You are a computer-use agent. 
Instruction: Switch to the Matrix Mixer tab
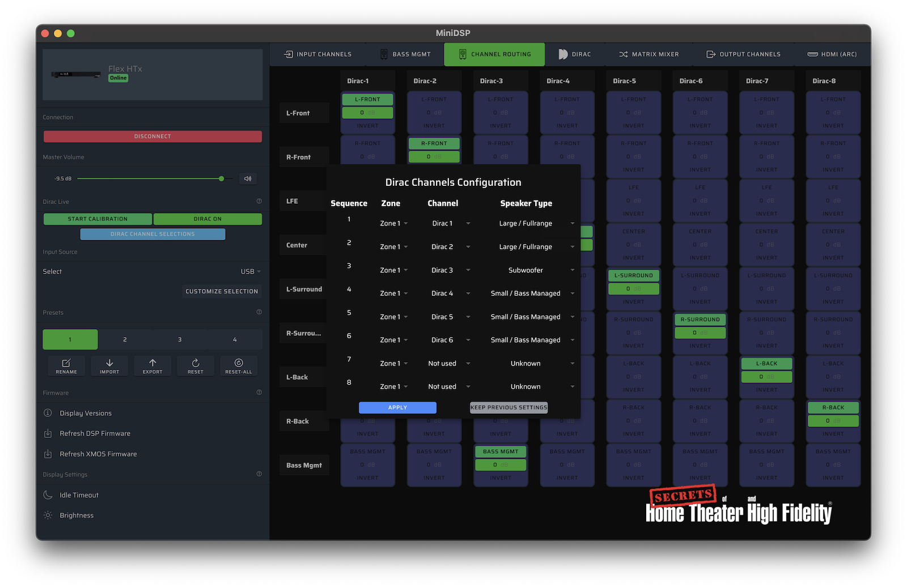click(x=649, y=54)
